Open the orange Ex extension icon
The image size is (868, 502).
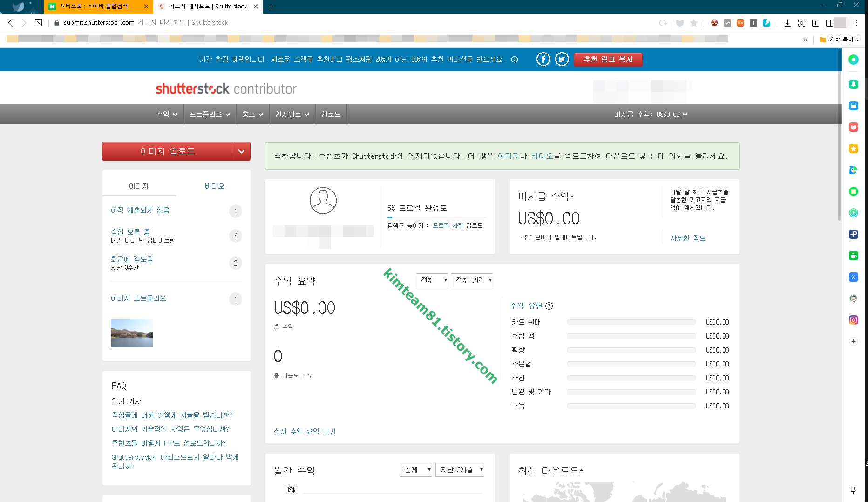point(740,22)
